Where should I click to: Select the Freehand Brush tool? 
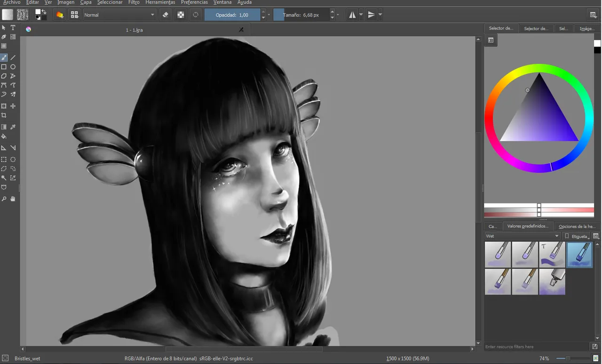point(4,58)
